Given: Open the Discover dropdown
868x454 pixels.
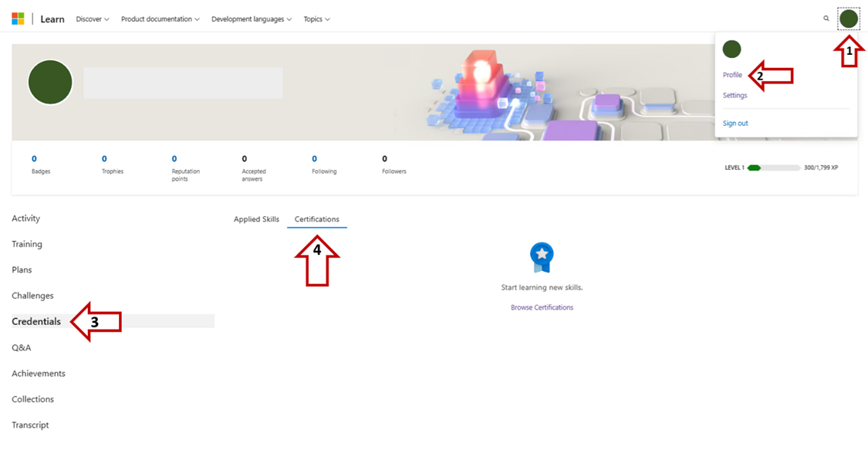Looking at the screenshot, I should (x=92, y=19).
